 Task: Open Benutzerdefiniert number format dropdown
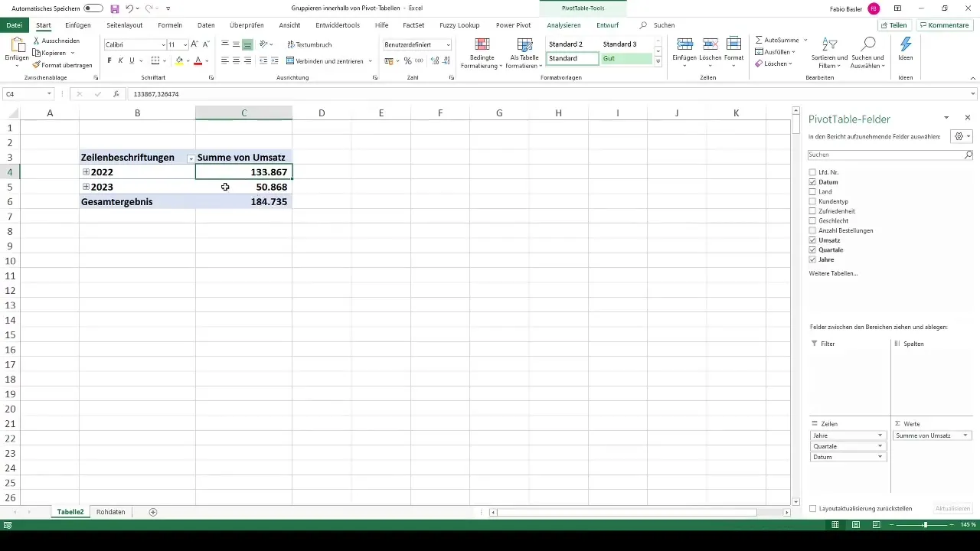[x=448, y=45]
